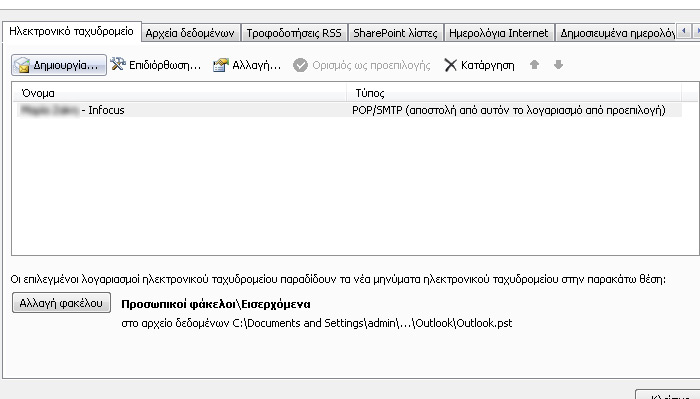Click the Outlook.pst data file path
Screen dimensions: 700x399
(372, 323)
